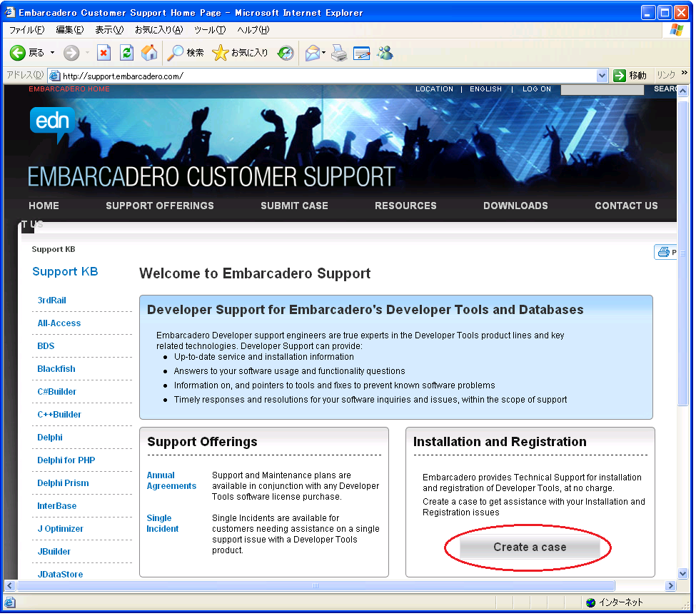Click the Edit page toolbar icon
Image resolution: width=696 pixels, height=616 pixels.
(362, 54)
